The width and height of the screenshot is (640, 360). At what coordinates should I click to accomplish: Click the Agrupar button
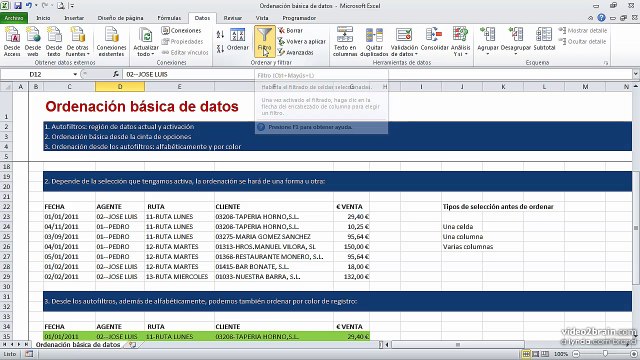click(488, 41)
